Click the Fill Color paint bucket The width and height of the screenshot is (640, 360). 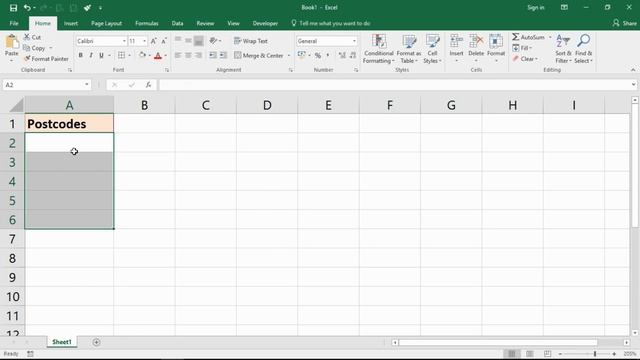click(x=142, y=55)
